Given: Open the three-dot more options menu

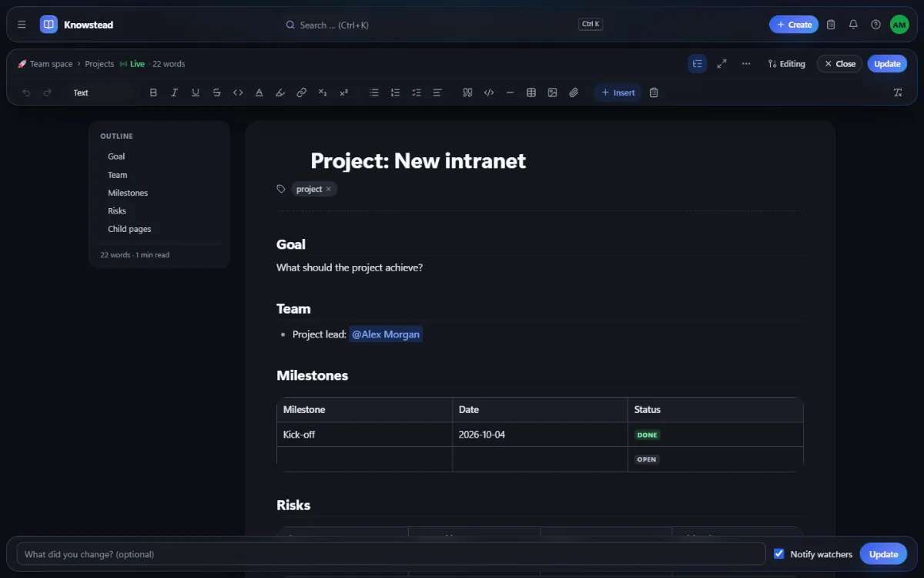Looking at the screenshot, I should pos(746,64).
